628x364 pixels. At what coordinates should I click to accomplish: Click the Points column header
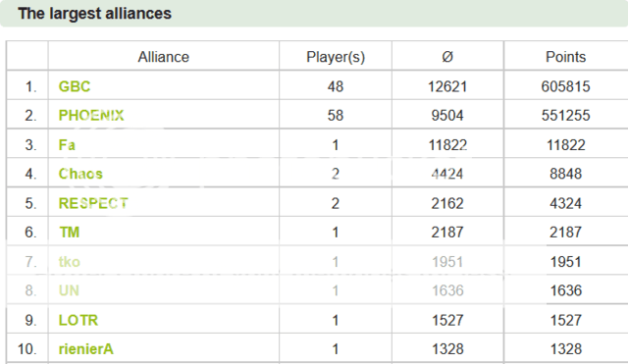(x=565, y=57)
